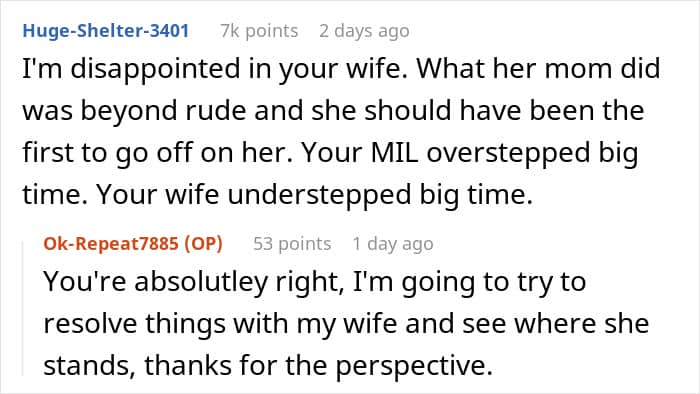Click the 7k points score
Viewport: 700px width, 394px height.
pyautogui.click(x=259, y=31)
